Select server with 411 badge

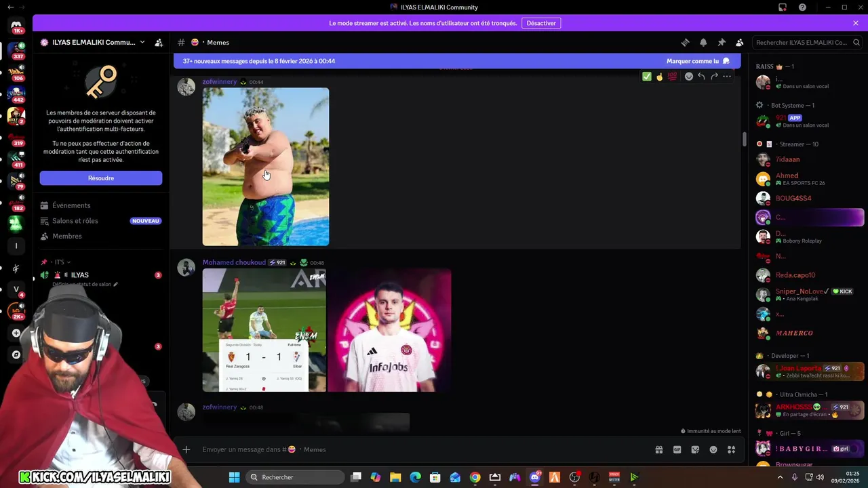tap(16, 159)
